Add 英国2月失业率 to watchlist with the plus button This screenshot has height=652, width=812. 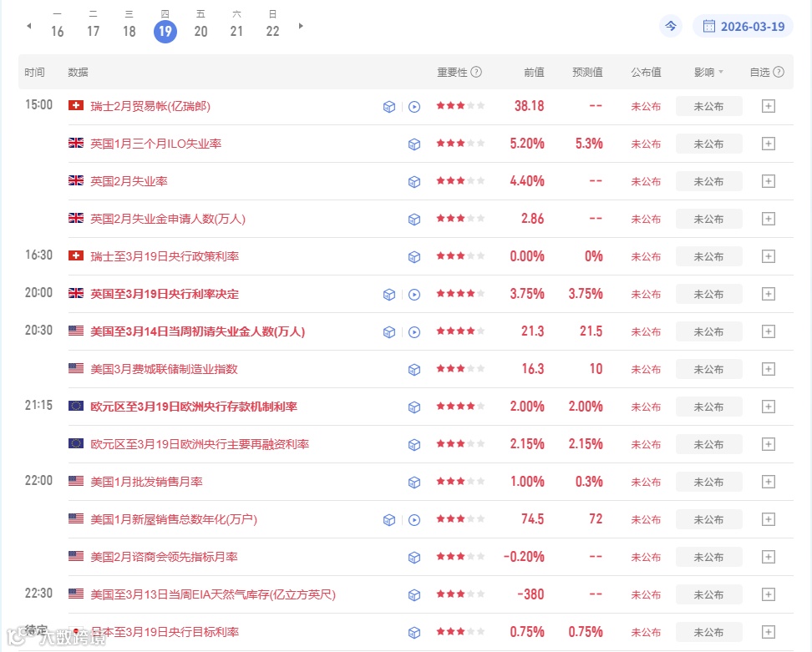coord(768,181)
